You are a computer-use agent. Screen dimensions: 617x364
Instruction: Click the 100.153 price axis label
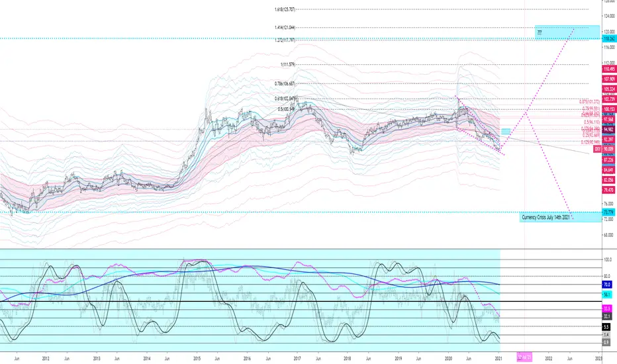[608, 109]
